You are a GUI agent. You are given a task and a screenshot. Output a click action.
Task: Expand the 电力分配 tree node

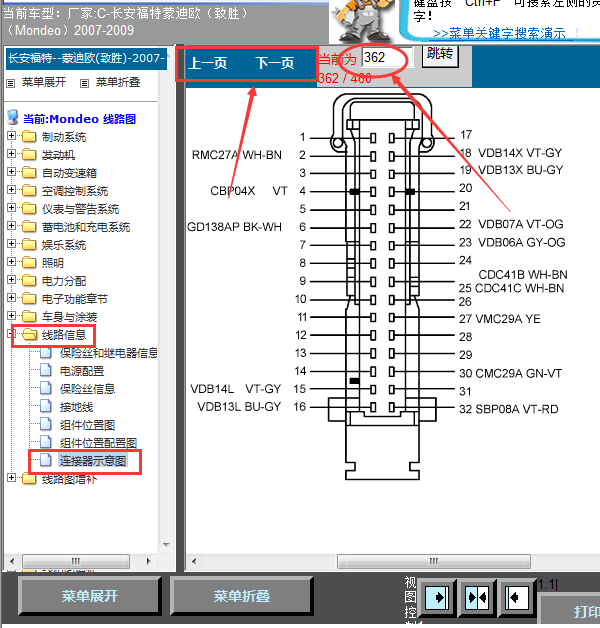click(x=12, y=280)
